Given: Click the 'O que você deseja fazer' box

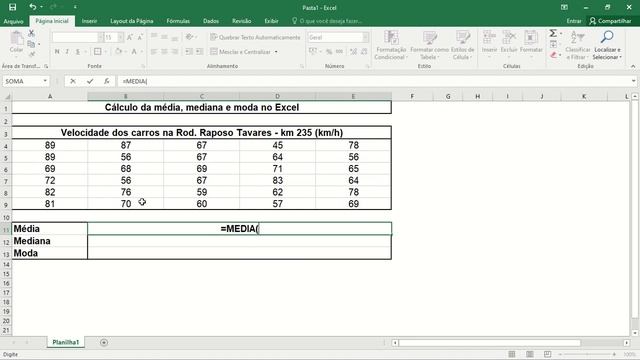Looking at the screenshot, I should (x=327, y=21).
